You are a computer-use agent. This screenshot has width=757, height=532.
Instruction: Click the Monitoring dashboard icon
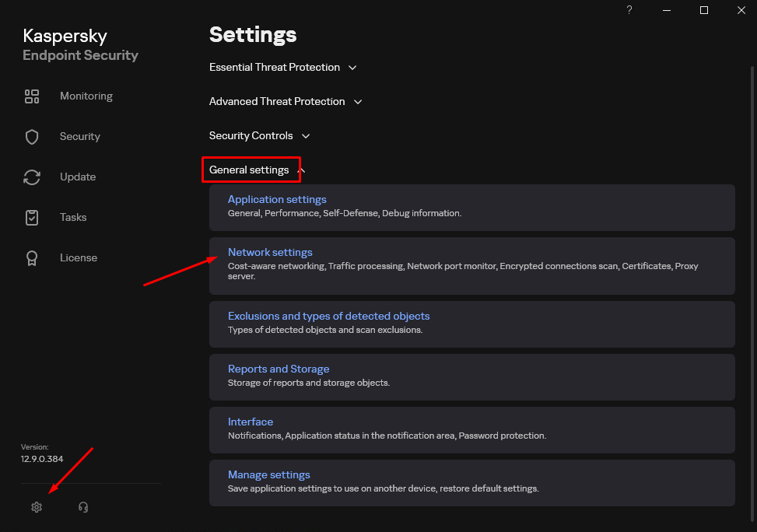pyautogui.click(x=32, y=96)
